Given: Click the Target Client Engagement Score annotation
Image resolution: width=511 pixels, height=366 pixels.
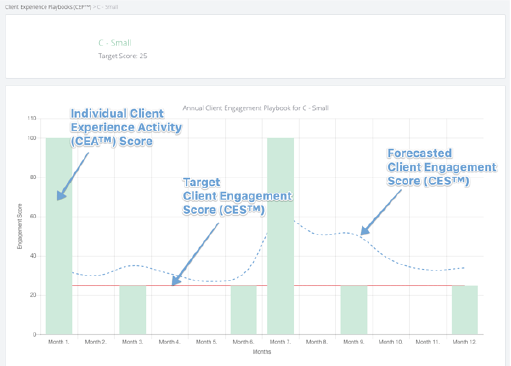Looking at the screenshot, I should click(x=237, y=196).
